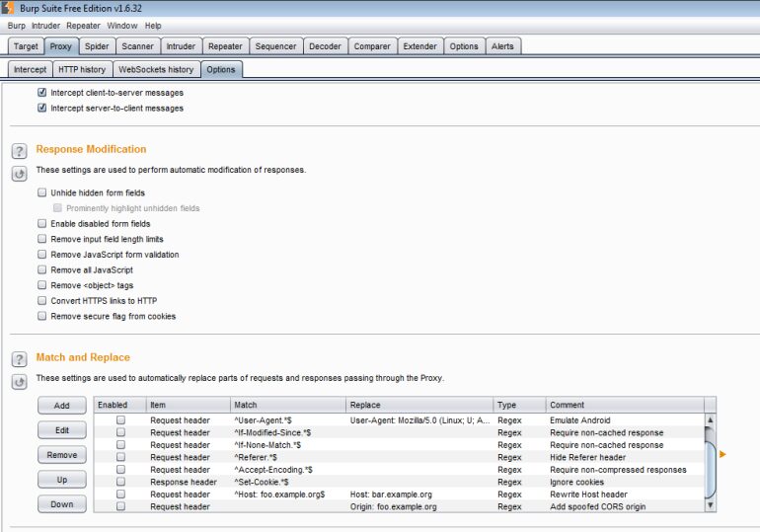Open the HTTP history sub-tab

pos(81,69)
